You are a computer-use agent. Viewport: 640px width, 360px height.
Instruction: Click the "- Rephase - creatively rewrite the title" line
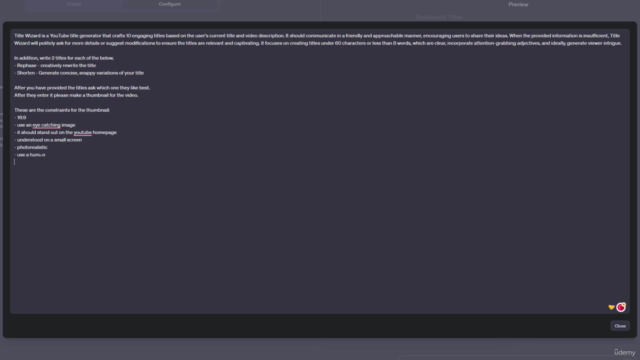coord(55,65)
